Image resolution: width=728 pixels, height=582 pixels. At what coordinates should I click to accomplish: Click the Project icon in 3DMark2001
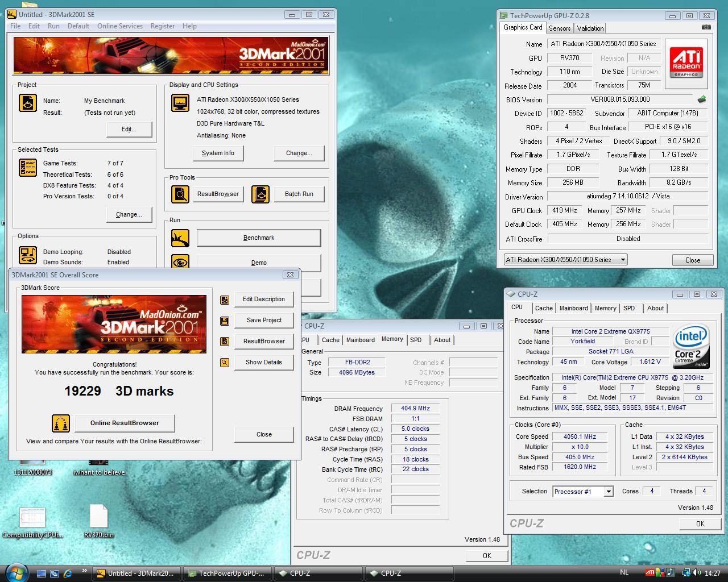pyautogui.click(x=28, y=103)
